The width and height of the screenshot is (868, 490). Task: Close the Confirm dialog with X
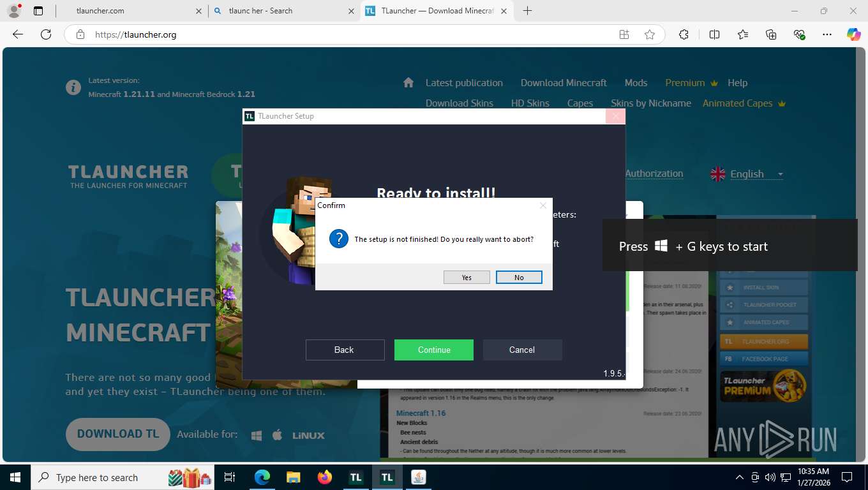pos(543,205)
